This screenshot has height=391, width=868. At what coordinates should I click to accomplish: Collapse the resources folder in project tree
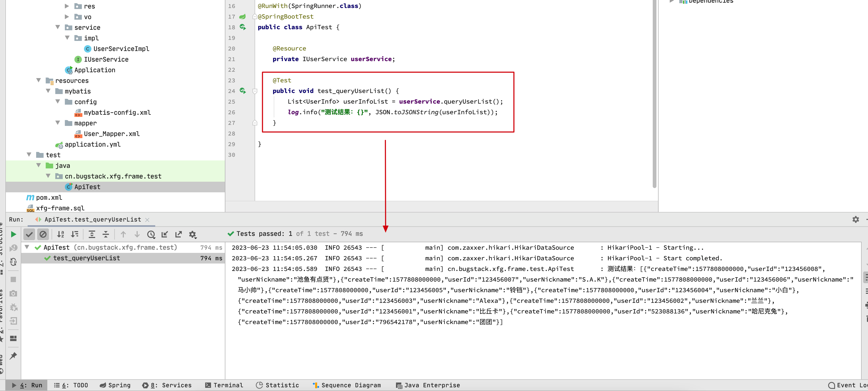(39, 80)
